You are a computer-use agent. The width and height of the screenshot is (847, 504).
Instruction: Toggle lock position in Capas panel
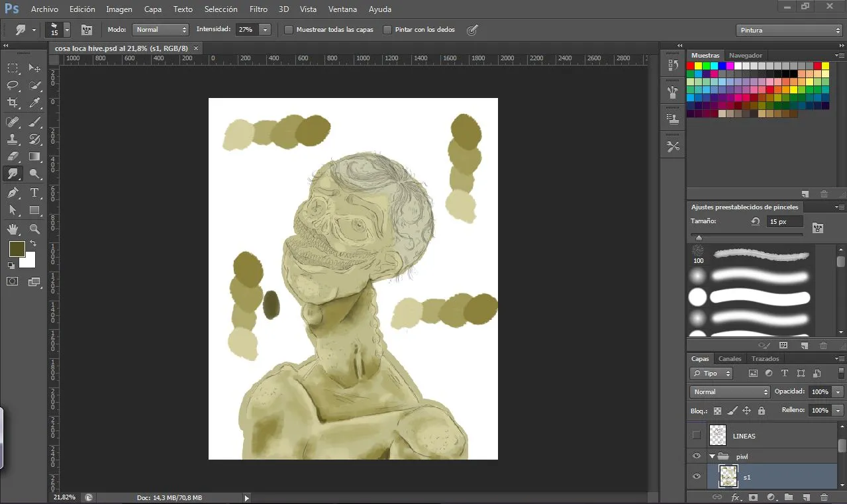pos(746,411)
